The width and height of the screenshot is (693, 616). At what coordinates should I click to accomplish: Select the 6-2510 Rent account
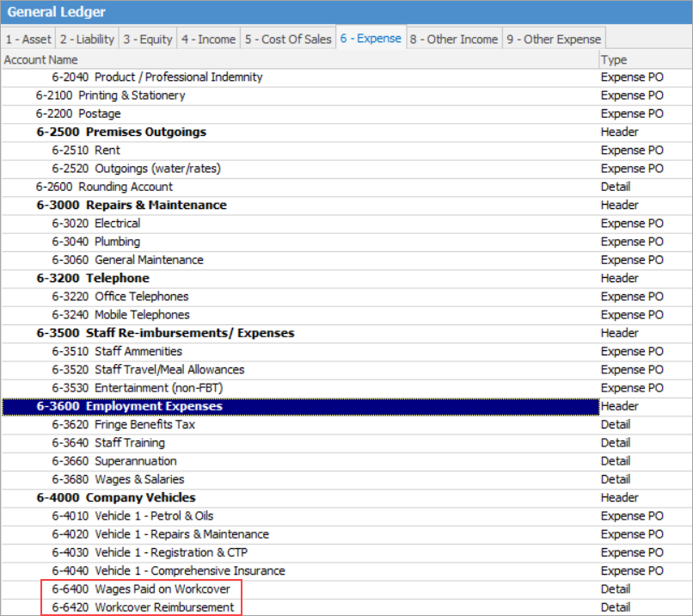86,151
